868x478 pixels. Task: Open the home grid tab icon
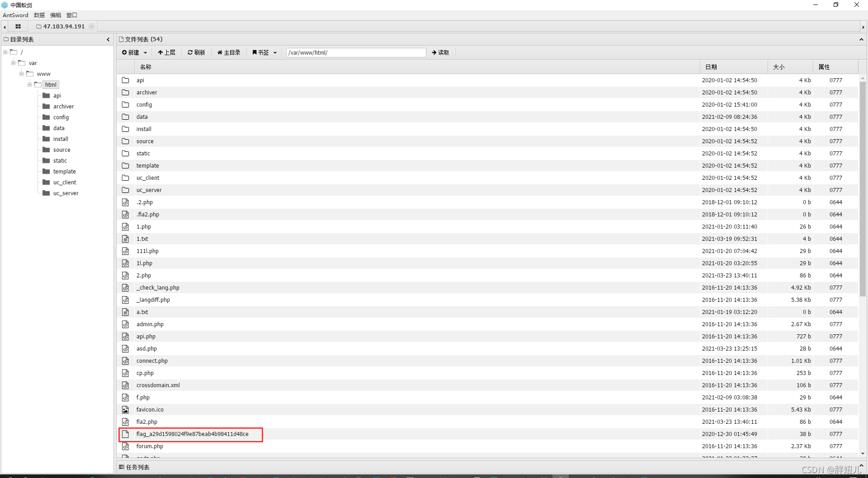point(18,26)
